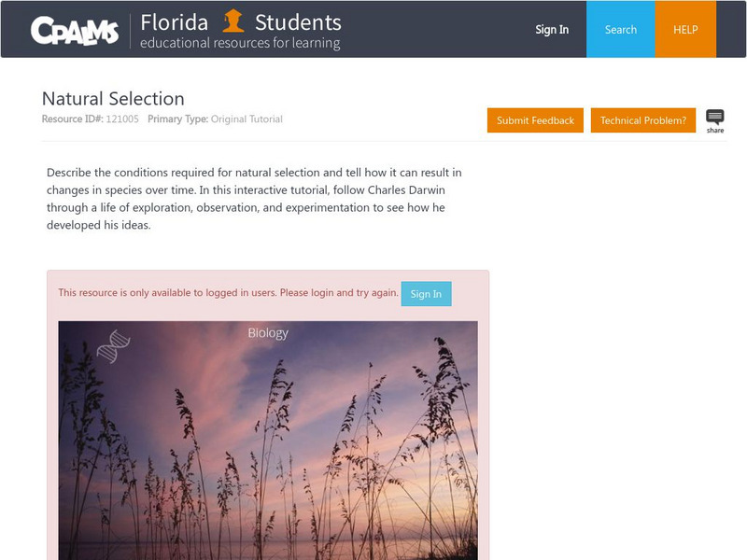747x560 pixels.
Task: Click the student figure icon in header
Action: tap(233, 21)
